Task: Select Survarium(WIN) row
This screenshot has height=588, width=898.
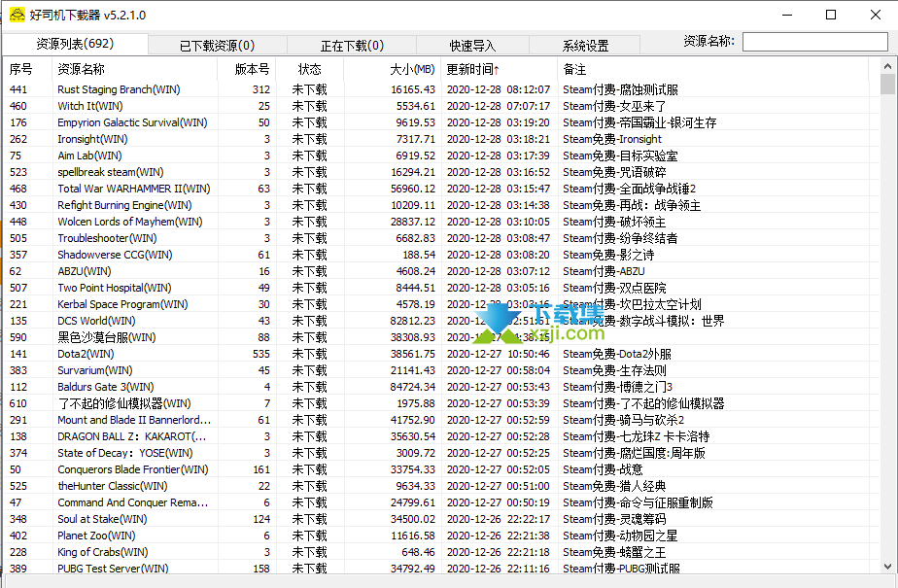Action: 442,370
